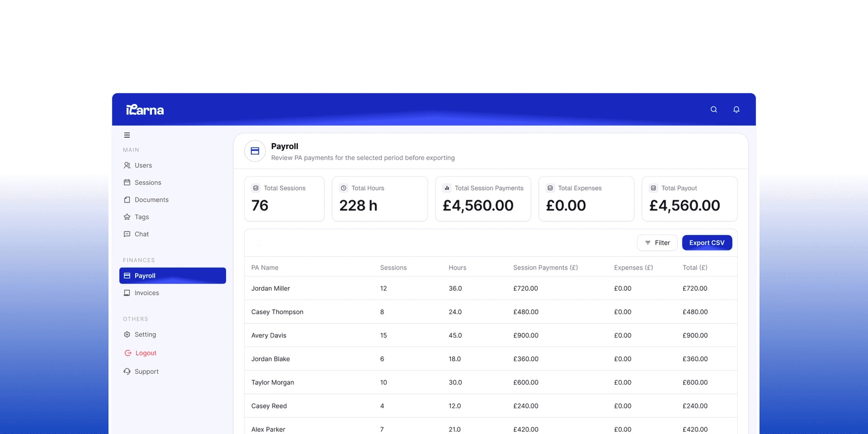Click the Total (£) column header
868x434 pixels.
pos(695,267)
